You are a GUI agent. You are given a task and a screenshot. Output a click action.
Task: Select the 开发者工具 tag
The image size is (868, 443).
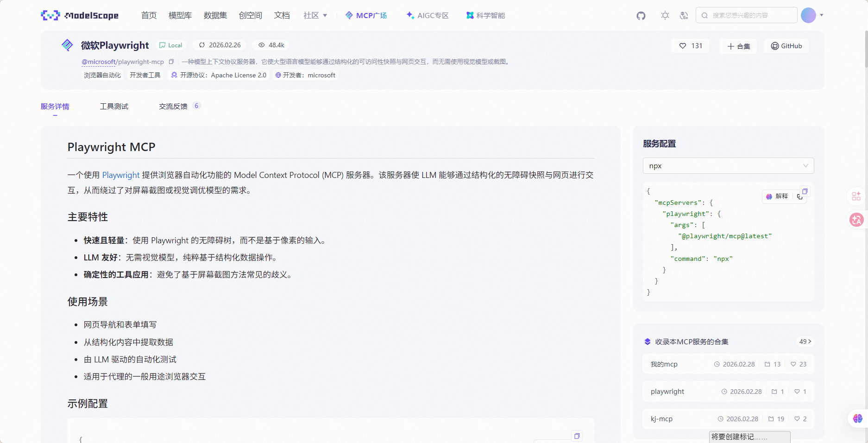pos(145,75)
